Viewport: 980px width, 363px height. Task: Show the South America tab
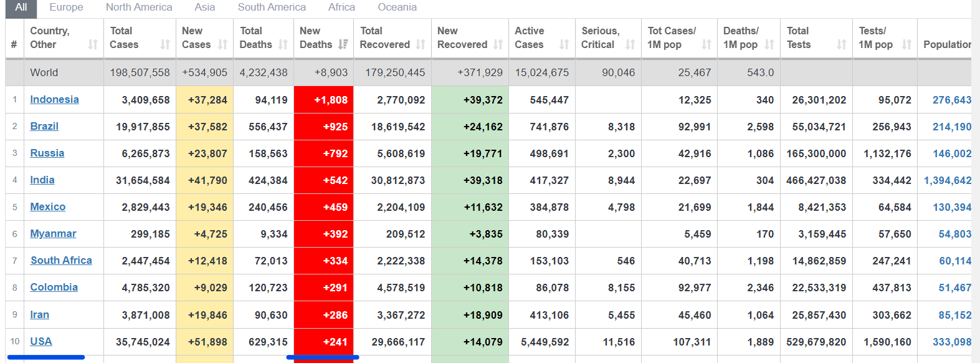pyautogui.click(x=272, y=7)
